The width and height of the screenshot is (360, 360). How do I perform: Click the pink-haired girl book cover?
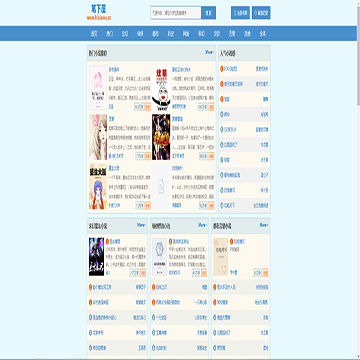(x=98, y=137)
